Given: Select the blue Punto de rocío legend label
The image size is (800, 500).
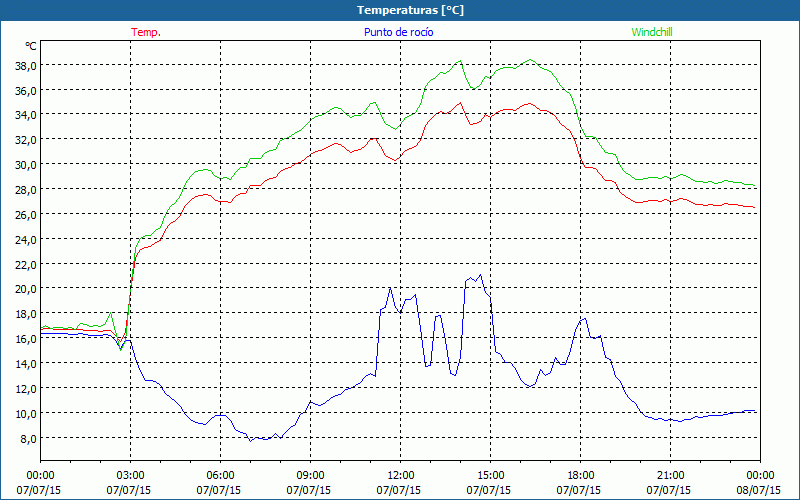Looking at the screenshot, I should point(398,32).
